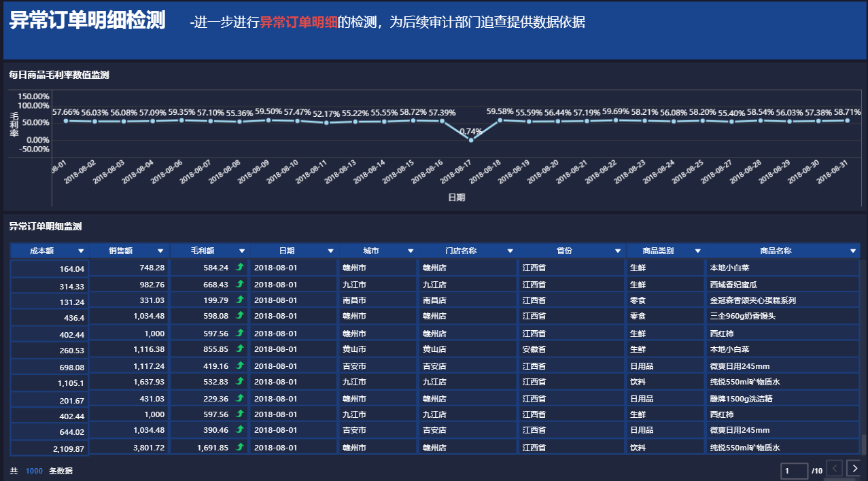Click the green trend icon on the 西红柿 row
This screenshot has width=868, height=481.
[239, 333]
